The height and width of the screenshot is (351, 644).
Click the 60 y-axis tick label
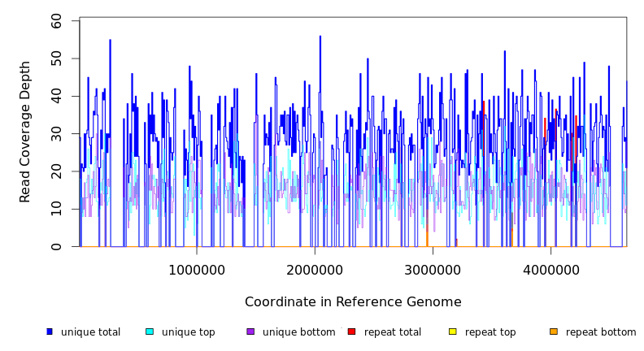click(57, 21)
